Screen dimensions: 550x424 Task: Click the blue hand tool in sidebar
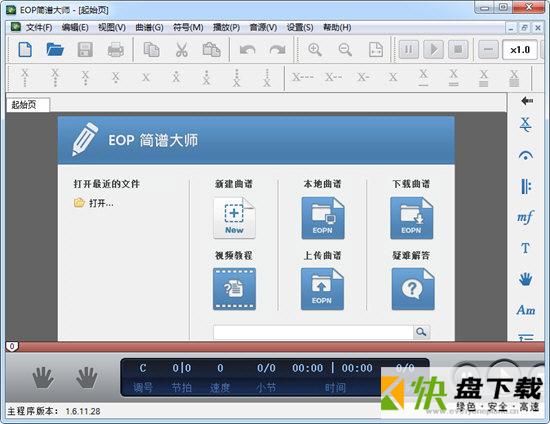pyautogui.click(x=525, y=279)
